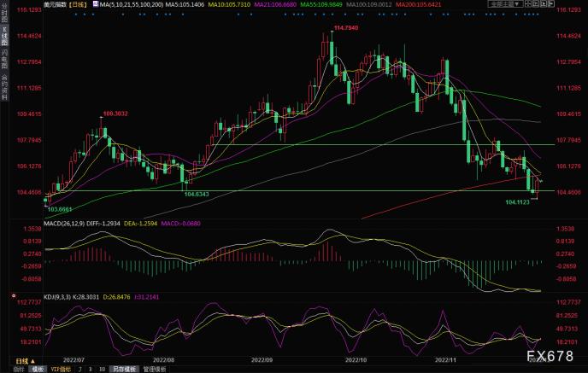Click the 2022/10 date axis label
588x373 pixels.
[x=356, y=360]
